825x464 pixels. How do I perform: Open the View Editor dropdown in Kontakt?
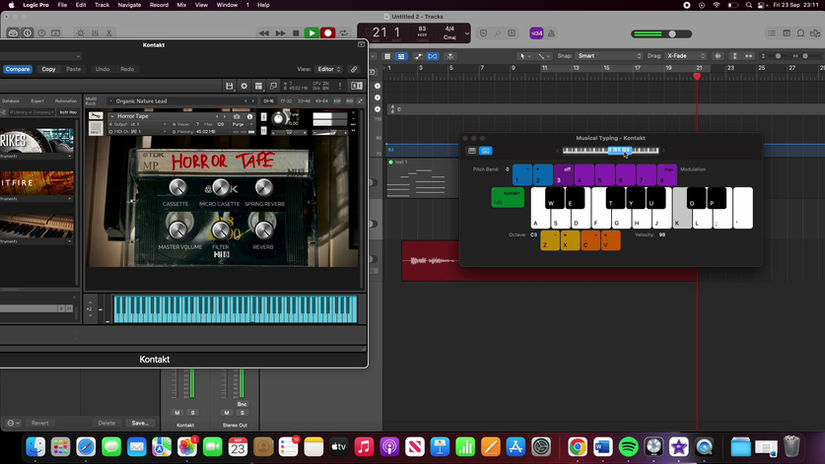[x=329, y=69]
